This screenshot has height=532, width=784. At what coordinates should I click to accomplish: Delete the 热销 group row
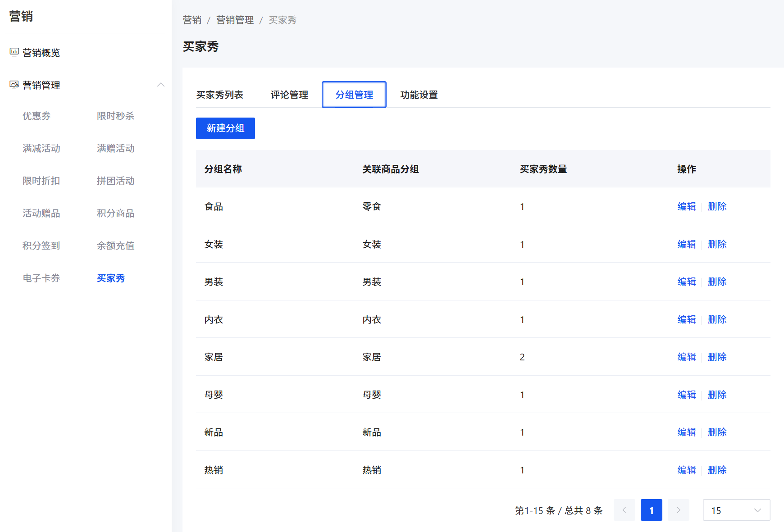click(717, 470)
